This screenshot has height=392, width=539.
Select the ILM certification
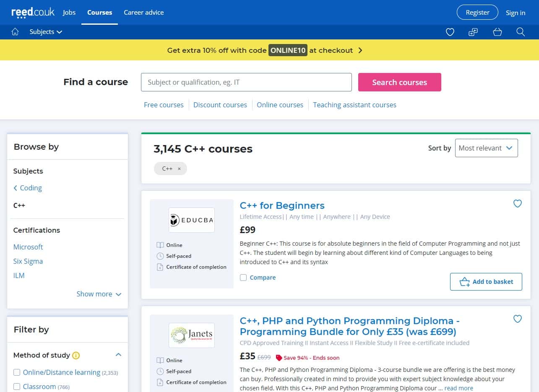(x=19, y=275)
